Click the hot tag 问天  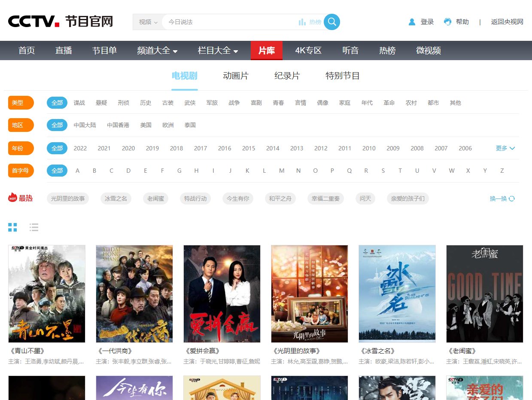click(365, 198)
